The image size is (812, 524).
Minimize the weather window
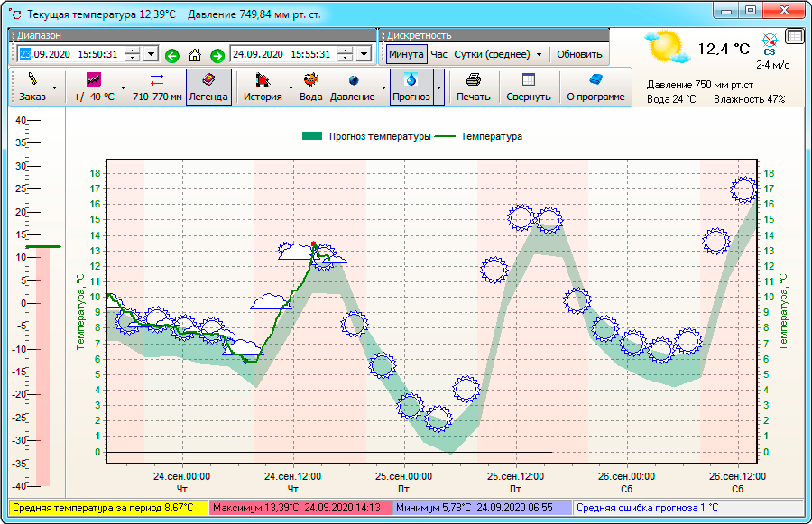click(726, 10)
